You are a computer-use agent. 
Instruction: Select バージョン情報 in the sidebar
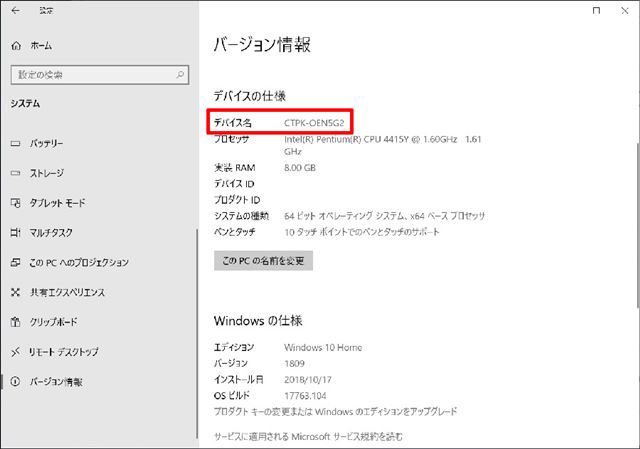56,382
